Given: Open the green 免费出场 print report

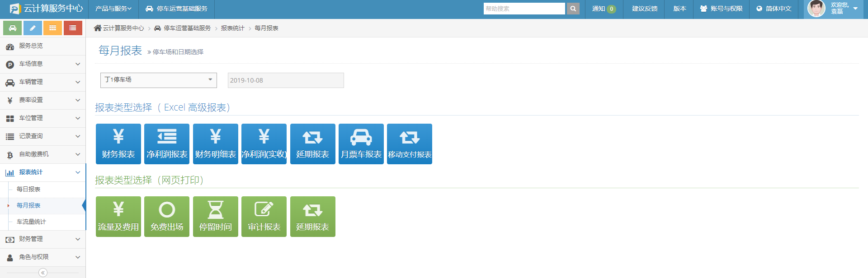Looking at the screenshot, I should [x=167, y=217].
